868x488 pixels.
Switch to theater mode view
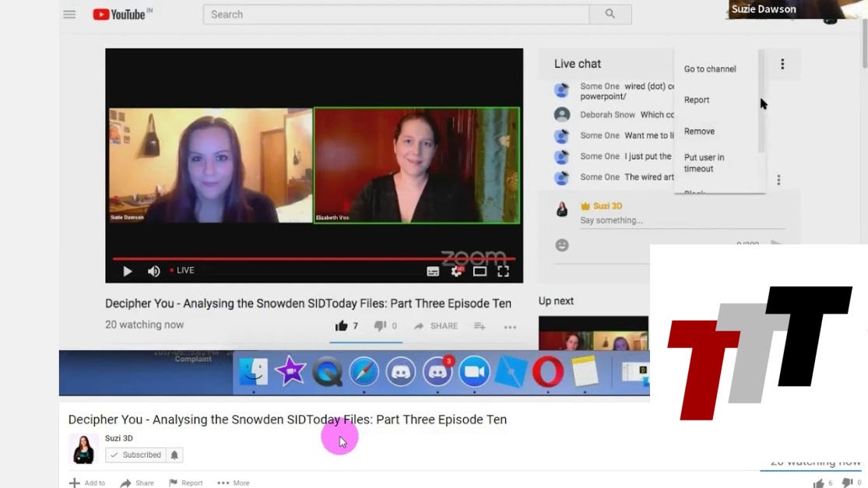coord(480,271)
